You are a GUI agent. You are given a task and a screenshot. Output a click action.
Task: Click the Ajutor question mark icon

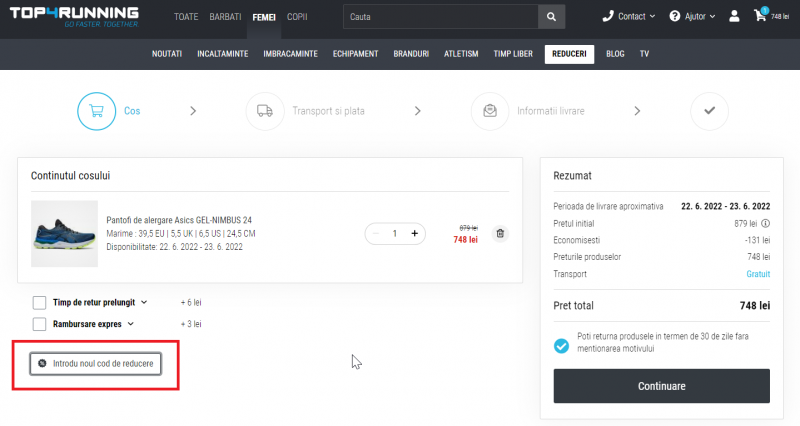tap(674, 16)
